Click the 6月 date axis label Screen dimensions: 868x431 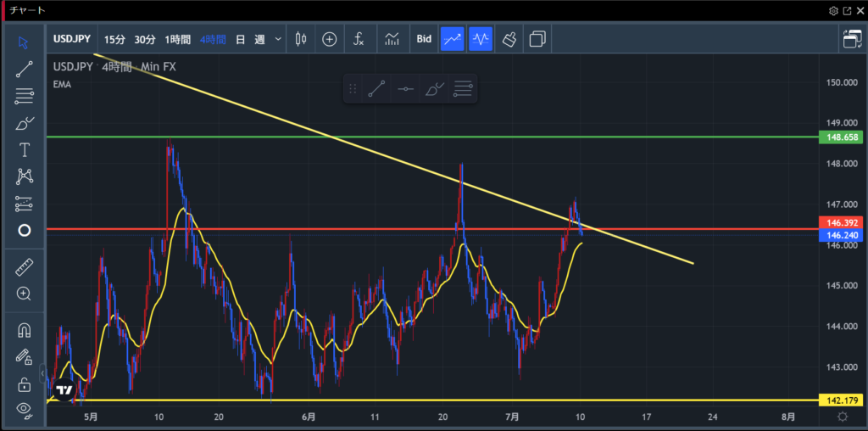(x=309, y=417)
